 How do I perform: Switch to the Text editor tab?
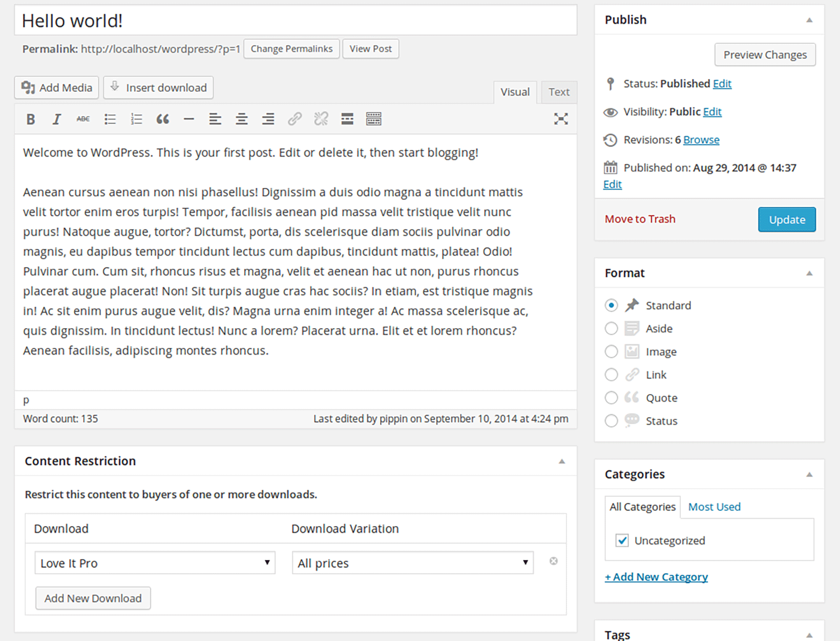pyautogui.click(x=559, y=92)
